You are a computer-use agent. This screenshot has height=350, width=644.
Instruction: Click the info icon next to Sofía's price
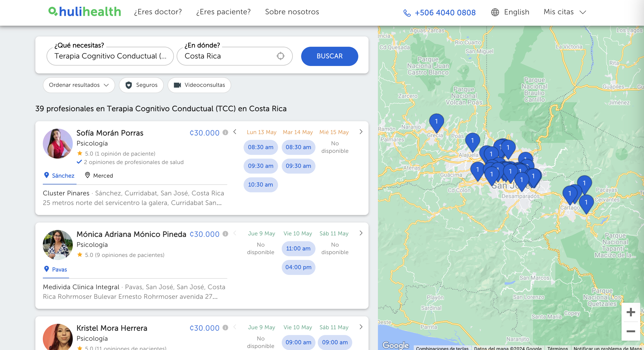pos(225,132)
